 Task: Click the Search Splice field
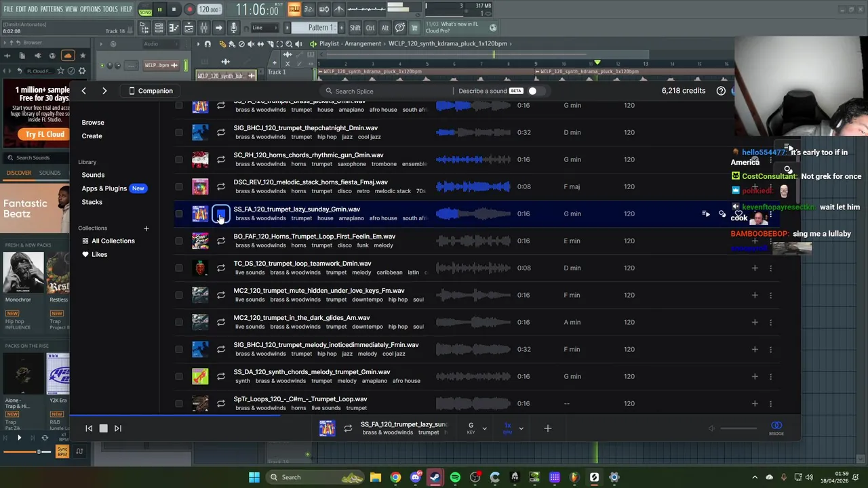click(387, 91)
